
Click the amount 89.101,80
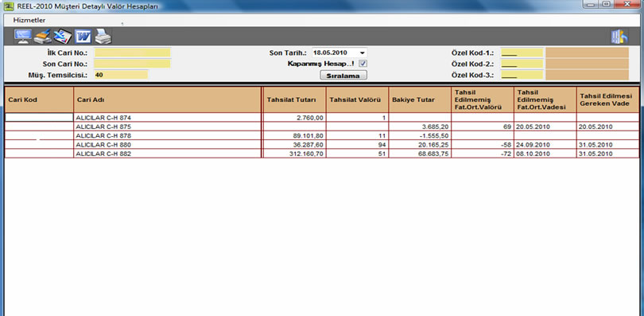pos(308,136)
